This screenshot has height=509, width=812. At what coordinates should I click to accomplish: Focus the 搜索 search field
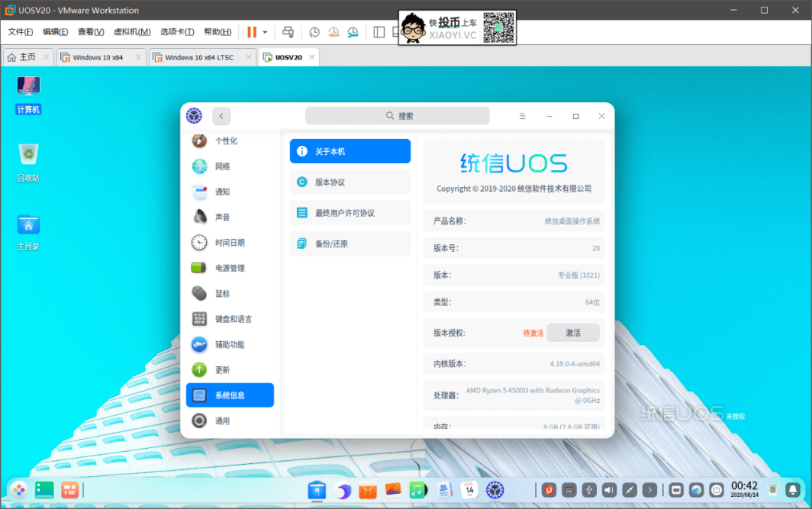(397, 116)
